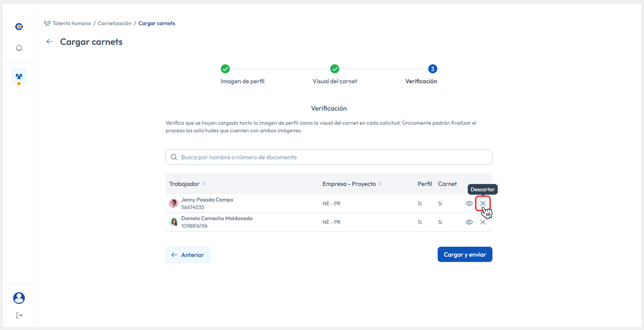This screenshot has height=330, width=644.
Task: Open user profile avatar icon
Action: point(19,298)
